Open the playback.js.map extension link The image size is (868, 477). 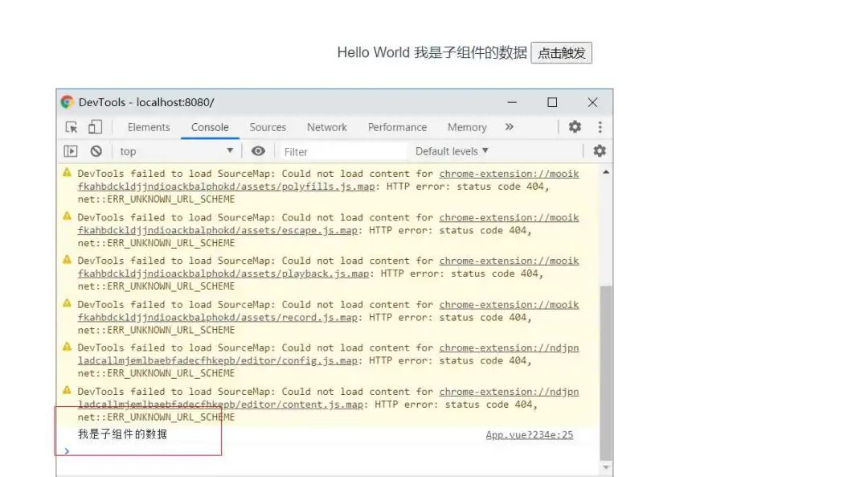coord(328,267)
